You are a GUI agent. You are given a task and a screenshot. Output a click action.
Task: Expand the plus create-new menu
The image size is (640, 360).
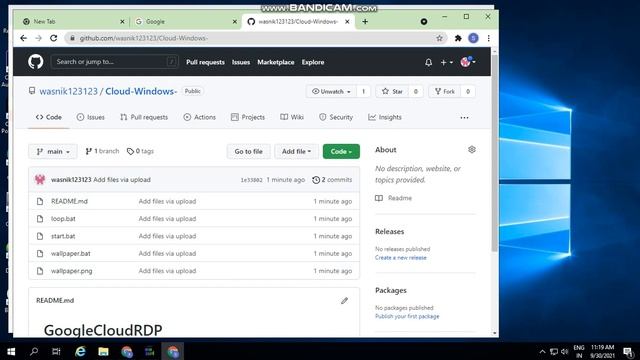tap(447, 62)
